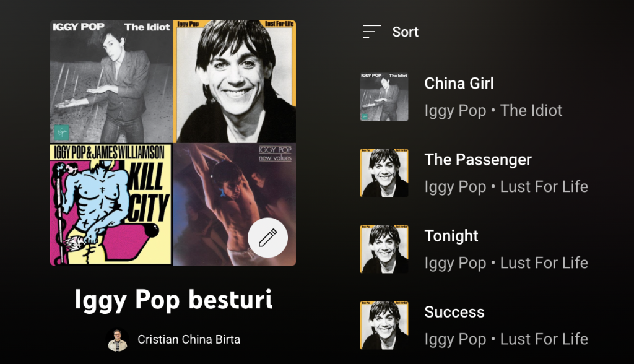Click the Lust For Life artist text under Success

tap(544, 339)
